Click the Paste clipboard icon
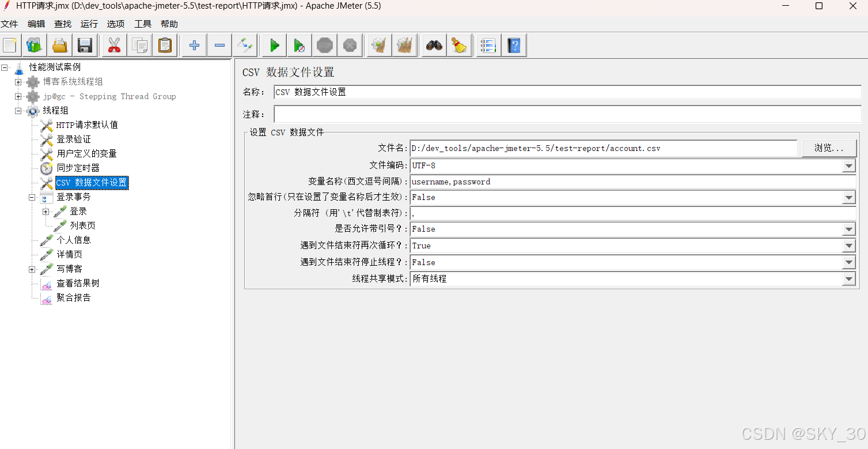This screenshot has height=449, width=868. click(x=165, y=45)
